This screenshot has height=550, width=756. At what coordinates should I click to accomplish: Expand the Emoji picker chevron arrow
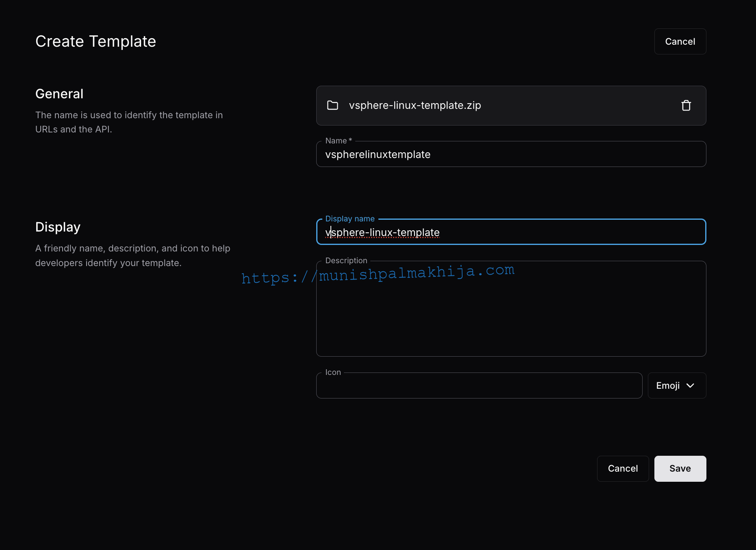690,385
